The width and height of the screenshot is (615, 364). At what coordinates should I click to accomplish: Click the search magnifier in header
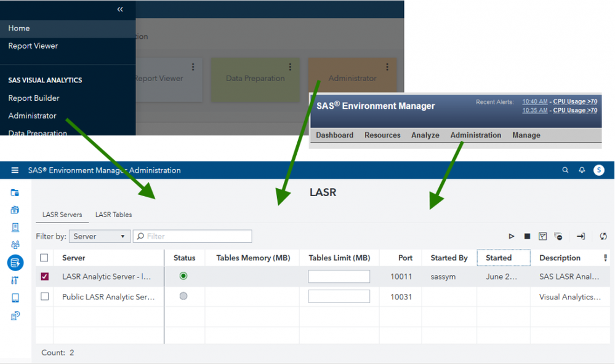tap(565, 170)
